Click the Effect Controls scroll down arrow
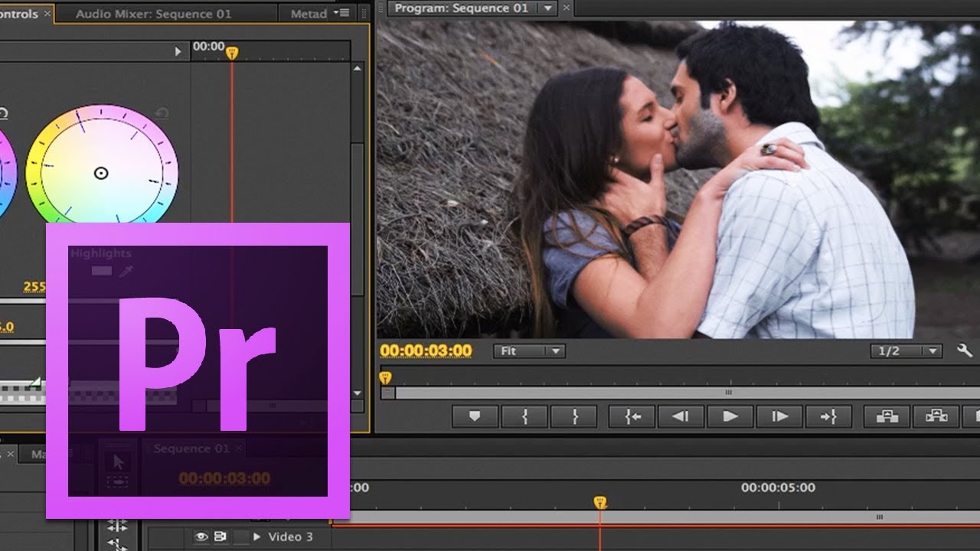The height and width of the screenshot is (551, 980). click(358, 393)
